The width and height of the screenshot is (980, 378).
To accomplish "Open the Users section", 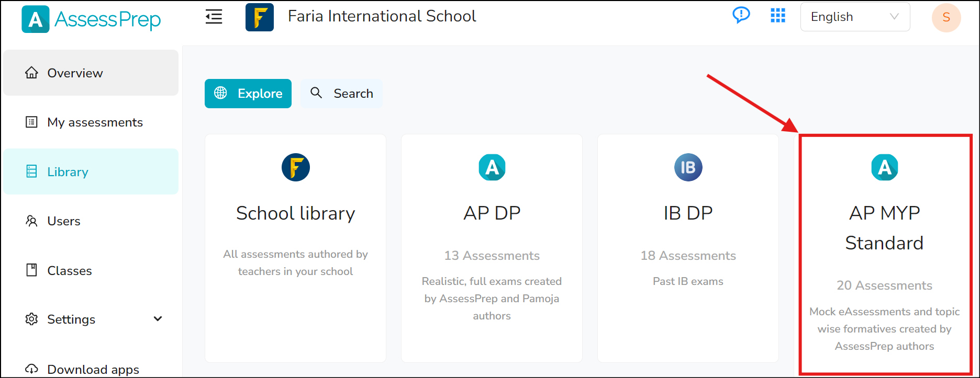I will pyautogui.click(x=91, y=221).
